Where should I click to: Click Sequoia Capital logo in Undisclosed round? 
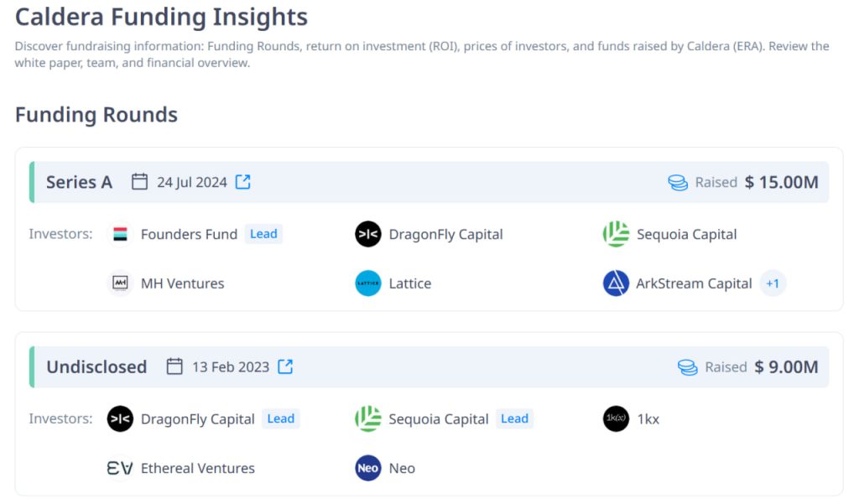click(368, 418)
